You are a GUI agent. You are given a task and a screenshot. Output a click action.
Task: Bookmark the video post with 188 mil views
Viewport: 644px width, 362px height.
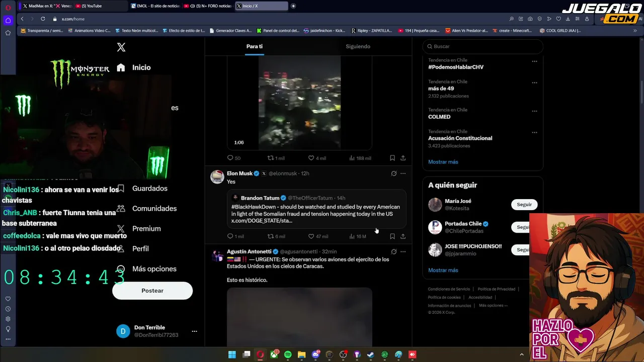pos(392,158)
